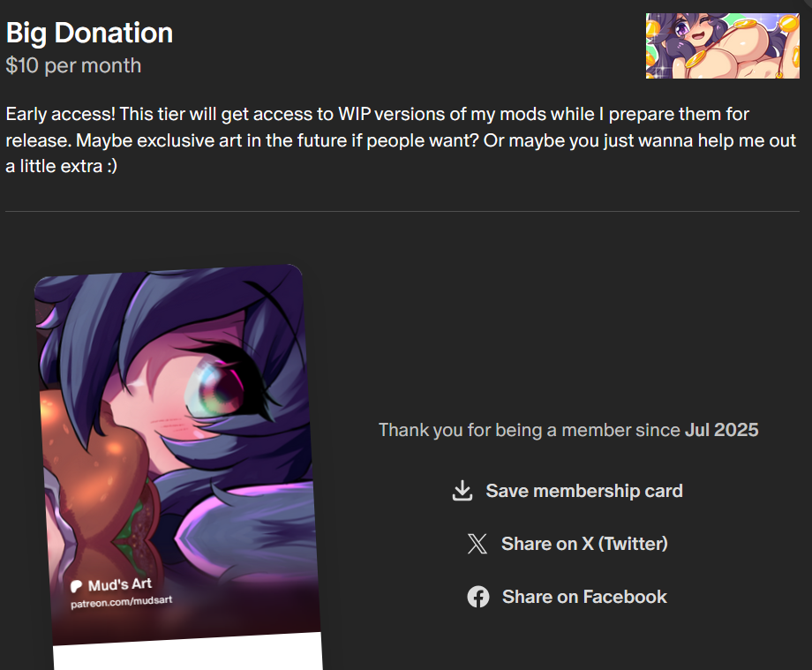Click the horizontal divider below the description
This screenshot has height=670, width=812.
402,211
